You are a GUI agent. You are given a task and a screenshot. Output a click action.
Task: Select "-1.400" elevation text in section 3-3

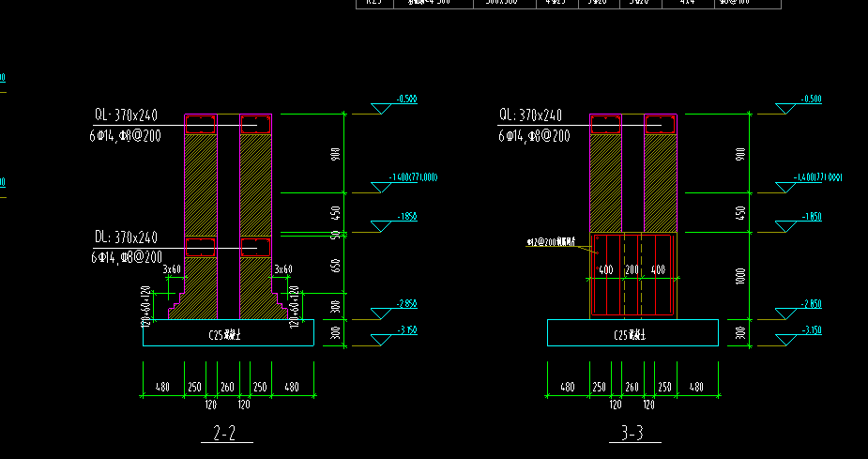click(x=817, y=177)
